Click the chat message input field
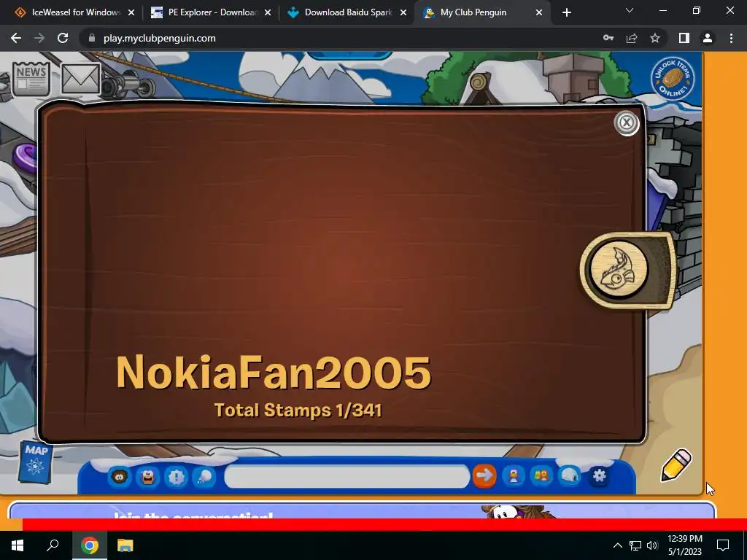This screenshot has width=747, height=560. [347, 476]
